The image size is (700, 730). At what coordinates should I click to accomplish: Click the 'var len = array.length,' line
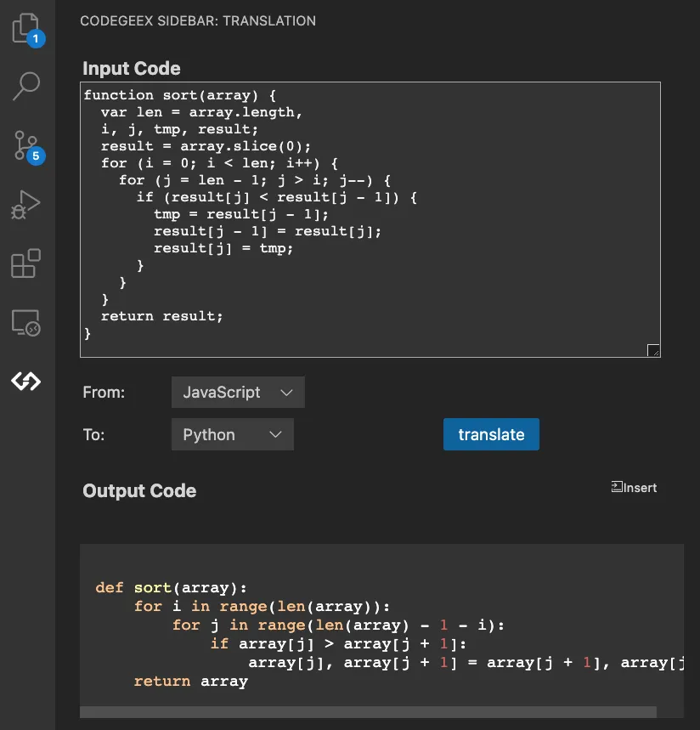point(201,112)
